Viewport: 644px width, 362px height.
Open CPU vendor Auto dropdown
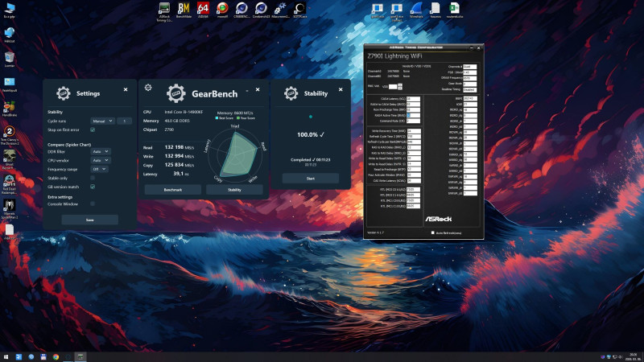(x=101, y=160)
